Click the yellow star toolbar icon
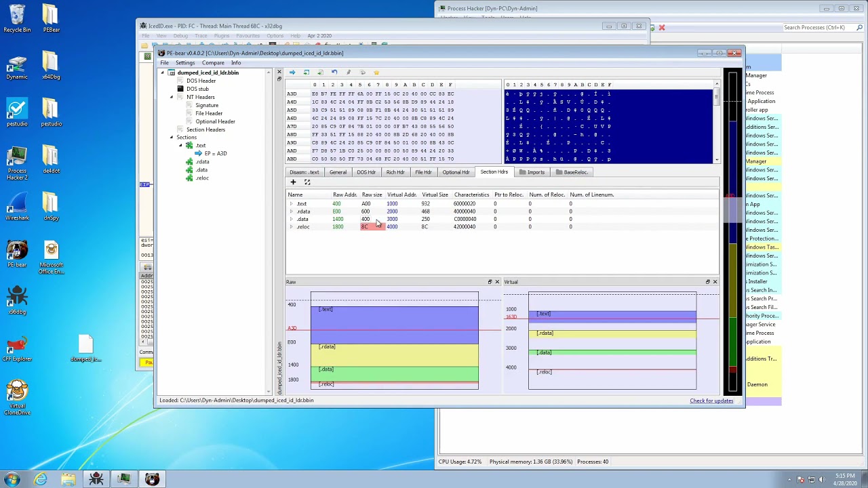 (376, 73)
